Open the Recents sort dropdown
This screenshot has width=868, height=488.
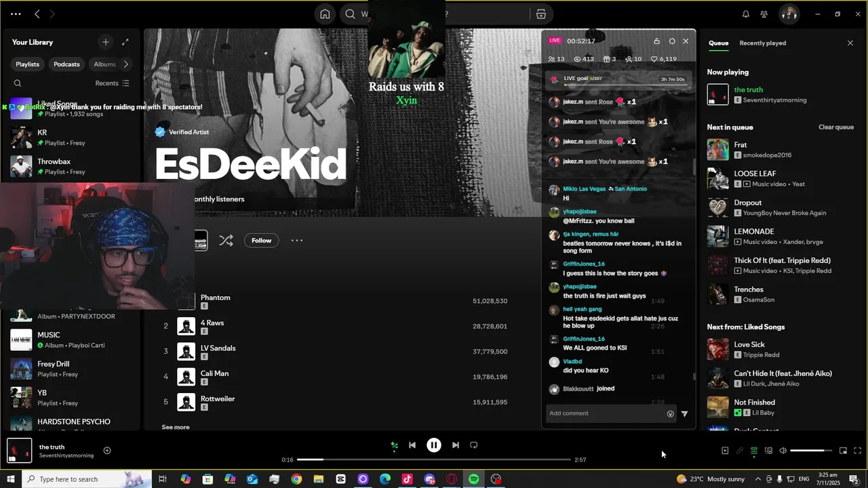pos(112,83)
